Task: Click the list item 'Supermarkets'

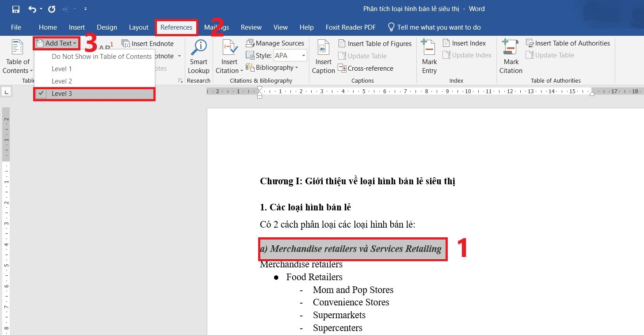Action: click(339, 315)
